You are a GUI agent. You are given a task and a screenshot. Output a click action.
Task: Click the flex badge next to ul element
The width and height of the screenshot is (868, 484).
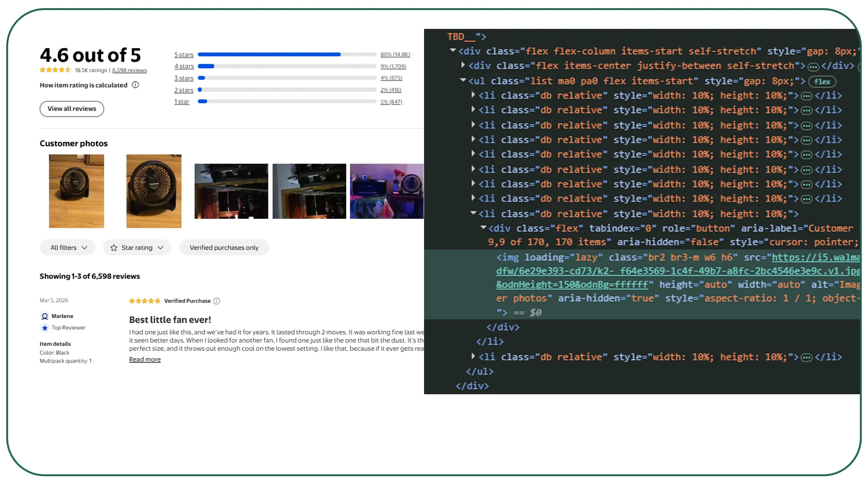click(x=822, y=82)
